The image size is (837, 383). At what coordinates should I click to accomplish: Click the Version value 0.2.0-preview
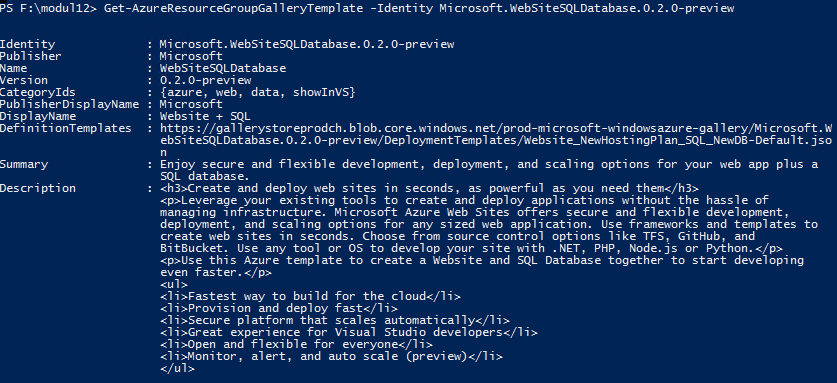(x=206, y=80)
